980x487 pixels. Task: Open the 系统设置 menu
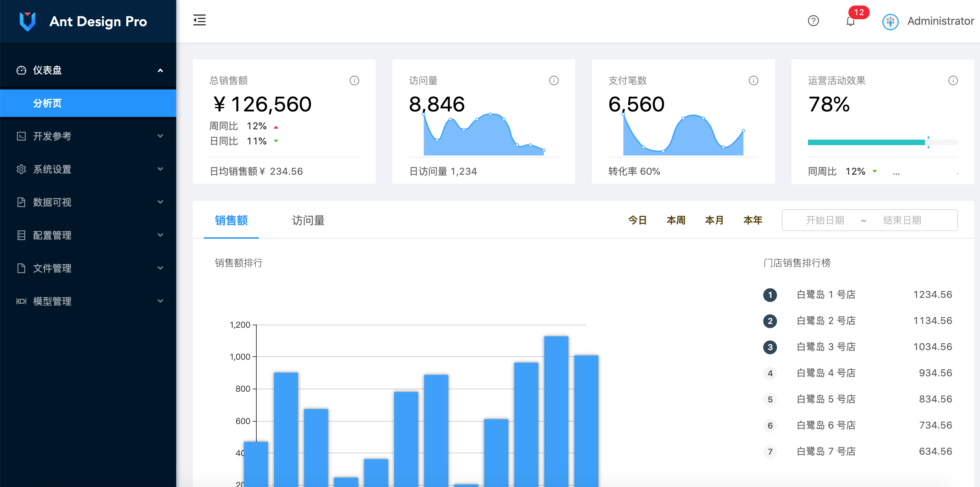click(x=88, y=169)
